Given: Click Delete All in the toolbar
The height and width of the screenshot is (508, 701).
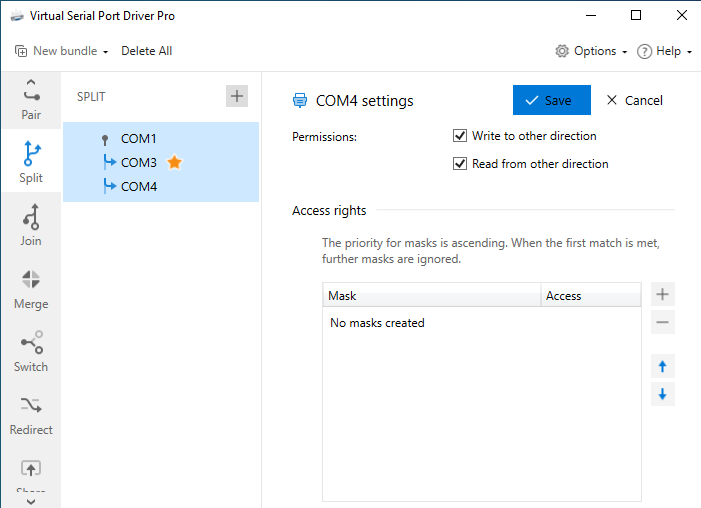Looking at the screenshot, I should tap(147, 51).
